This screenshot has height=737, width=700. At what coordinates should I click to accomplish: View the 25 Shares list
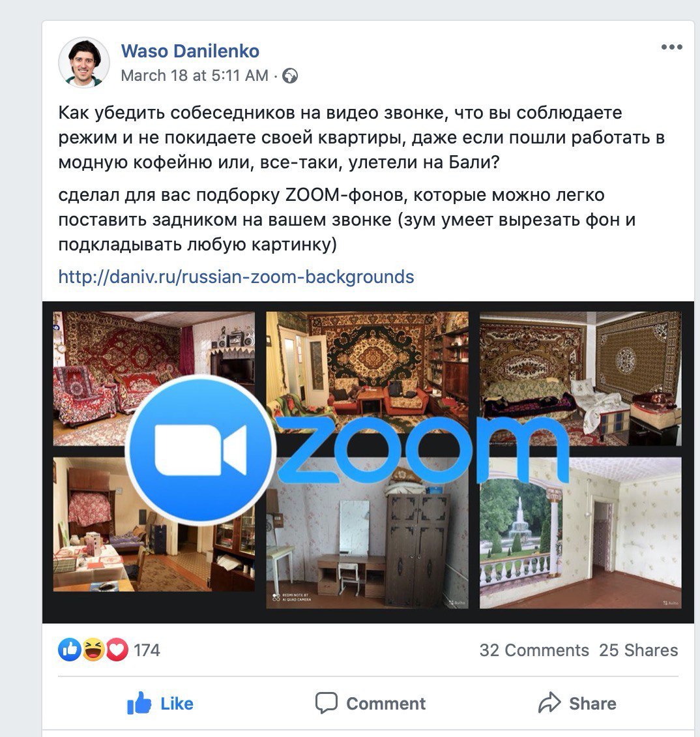[639, 650]
